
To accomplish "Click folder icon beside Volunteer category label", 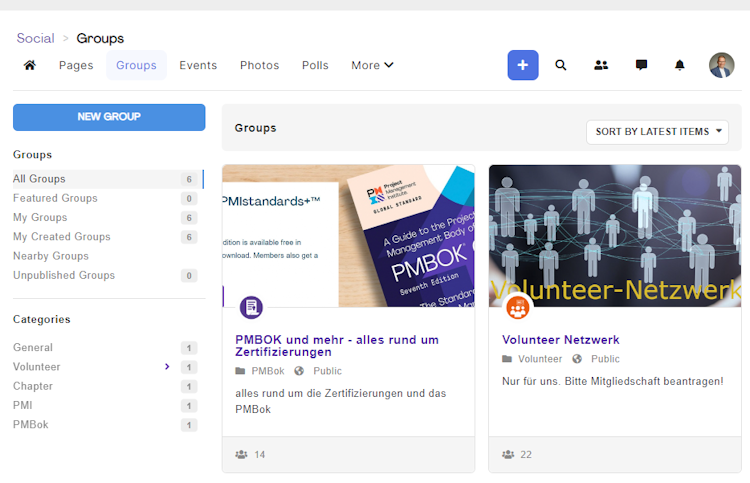I will [507, 359].
